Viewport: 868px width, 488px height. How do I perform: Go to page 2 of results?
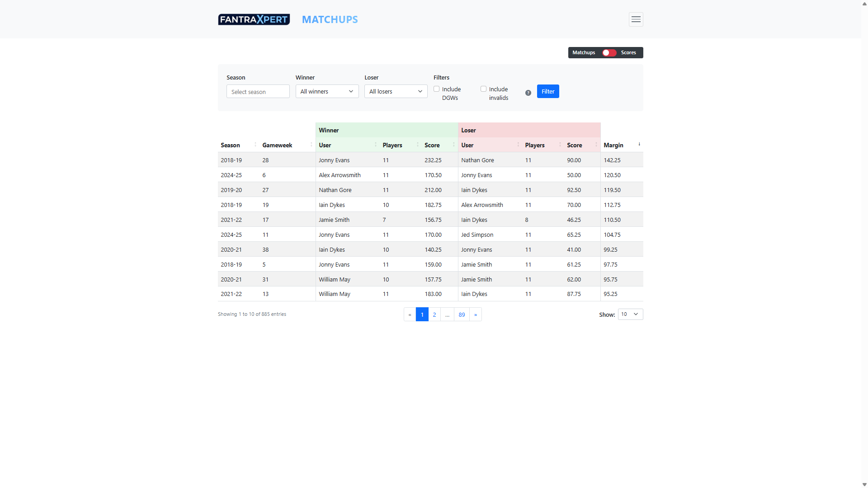[434, 314]
